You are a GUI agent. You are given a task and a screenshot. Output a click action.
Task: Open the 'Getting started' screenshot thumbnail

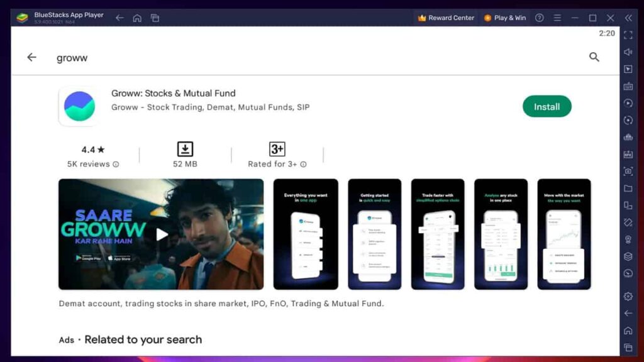click(x=375, y=234)
